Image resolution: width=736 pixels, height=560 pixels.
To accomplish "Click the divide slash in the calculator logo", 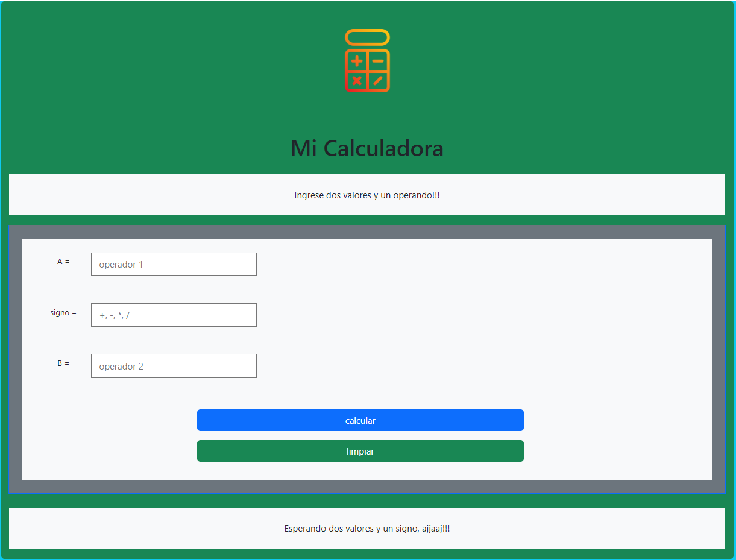I will pyautogui.click(x=378, y=81).
